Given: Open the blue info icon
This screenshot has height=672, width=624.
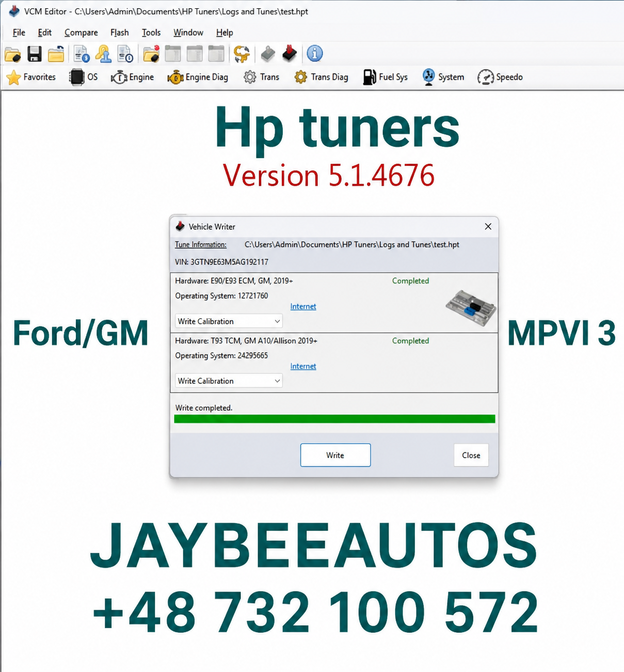Looking at the screenshot, I should 315,53.
